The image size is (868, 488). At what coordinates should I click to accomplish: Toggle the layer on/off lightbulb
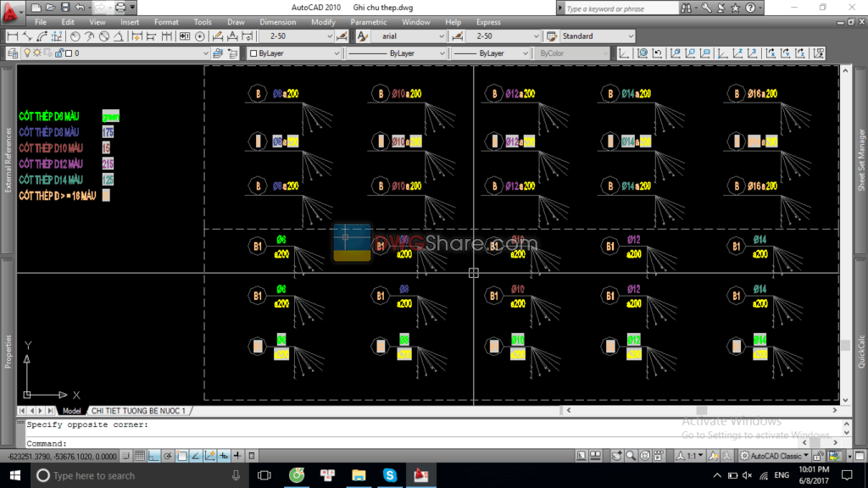coord(27,52)
